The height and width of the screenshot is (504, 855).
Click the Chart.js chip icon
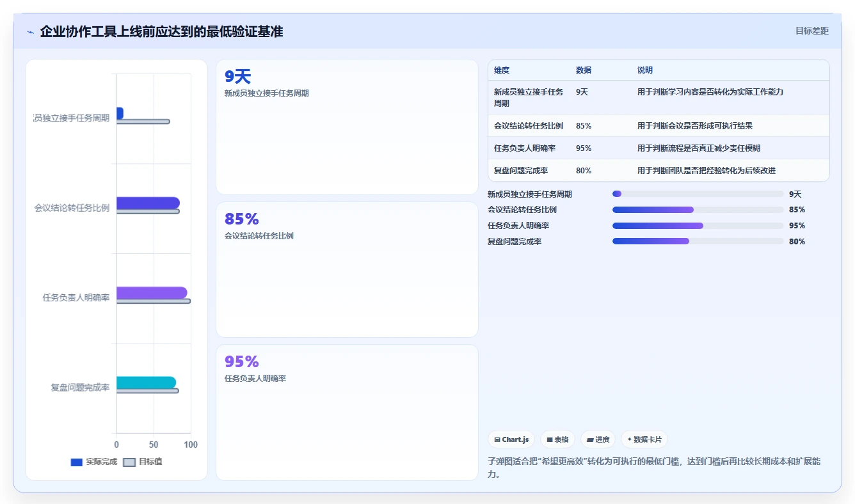pos(497,440)
